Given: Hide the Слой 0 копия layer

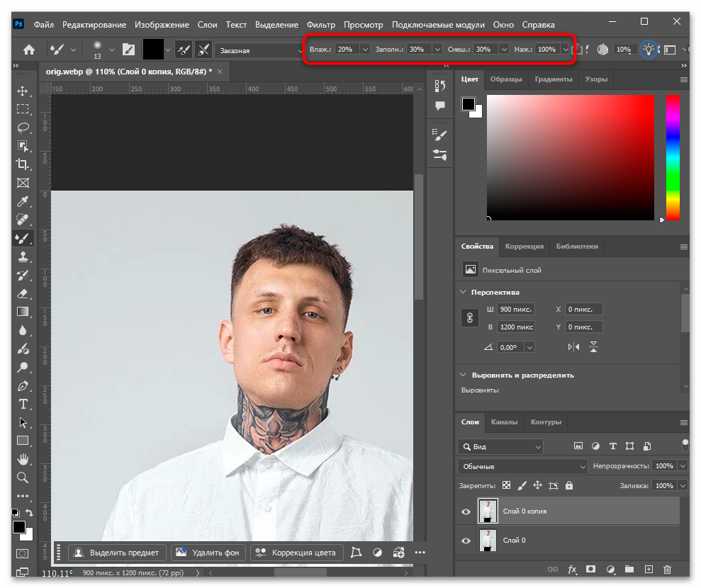Looking at the screenshot, I should coord(466,511).
